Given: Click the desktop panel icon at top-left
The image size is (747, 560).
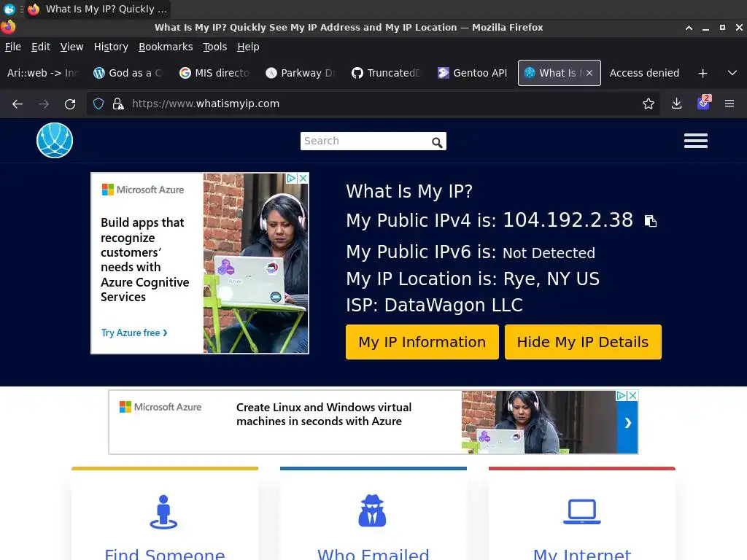Looking at the screenshot, I should tap(9, 9).
